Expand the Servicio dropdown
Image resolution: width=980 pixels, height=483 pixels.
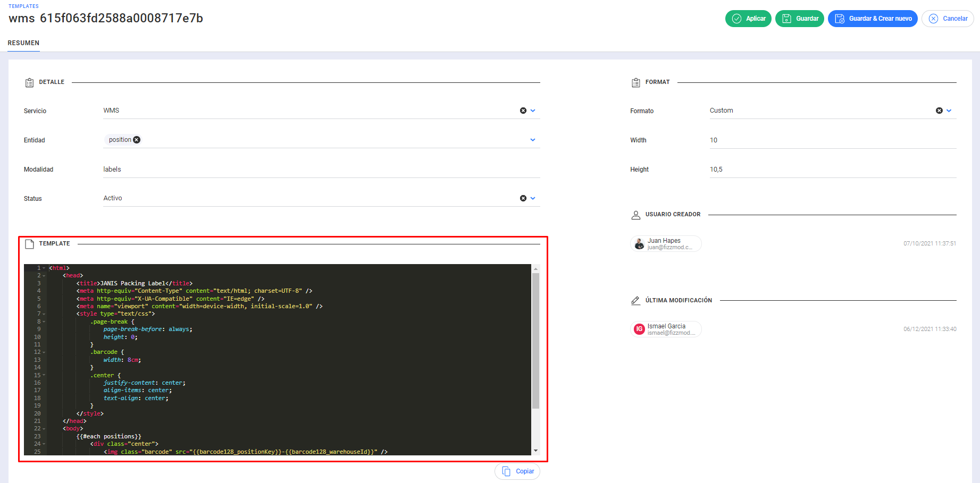(533, 111)
